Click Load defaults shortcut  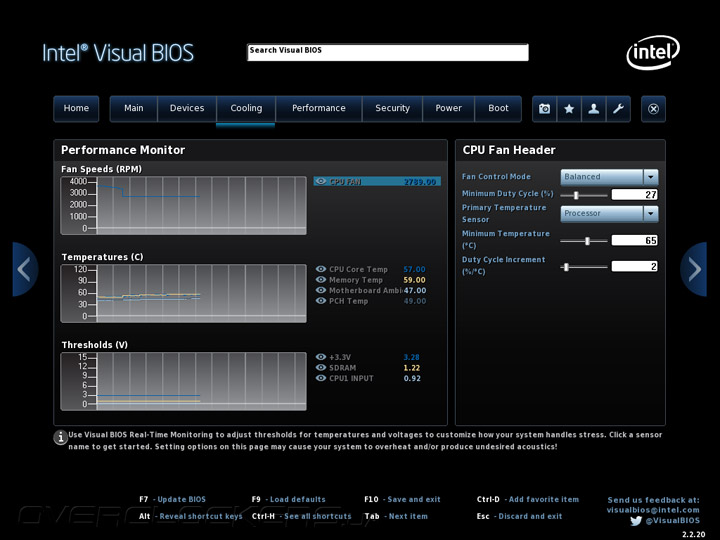pos(298,500)
